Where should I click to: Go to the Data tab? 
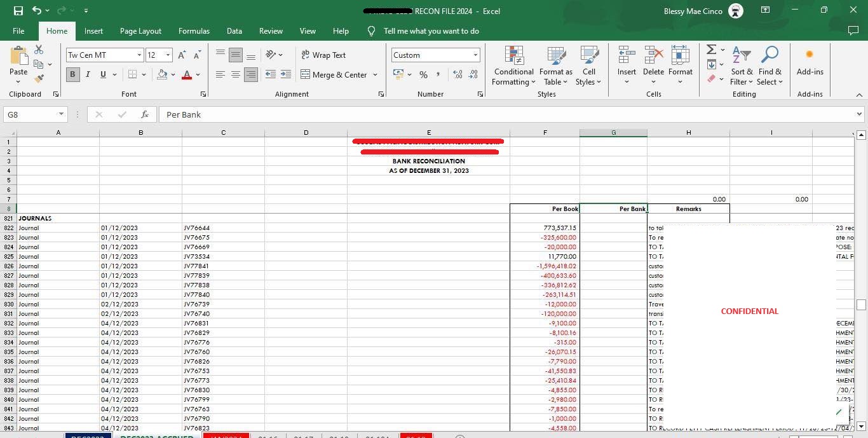(234, 31)
